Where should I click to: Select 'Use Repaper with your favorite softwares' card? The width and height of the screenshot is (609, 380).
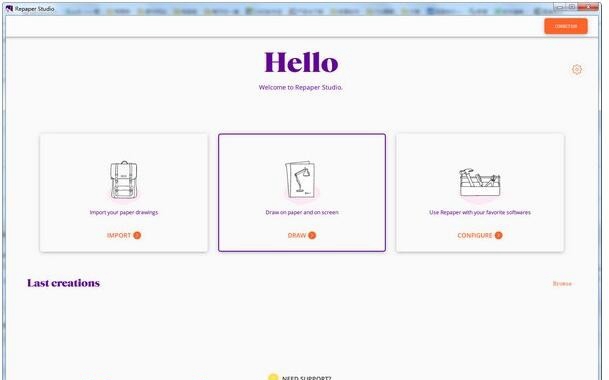[x=480, y=193]
